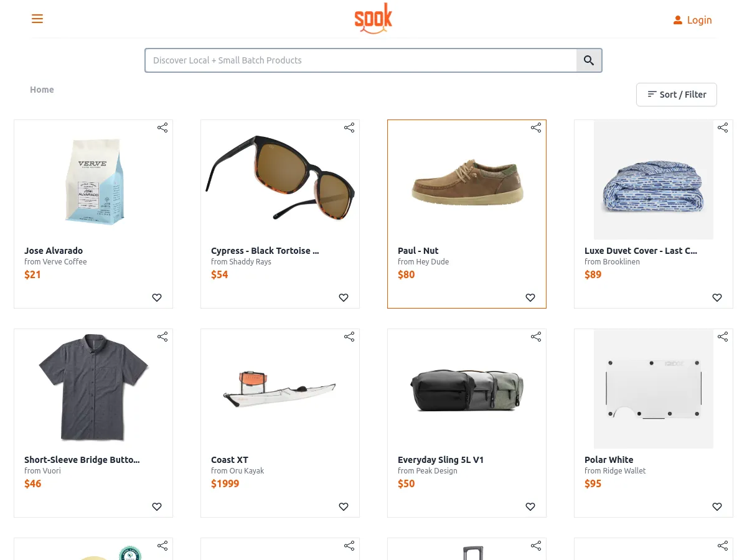Viewport: 747px width, 560px height.
Task: Share the Everyday Sling 5L V1
Action: click(x=536, y=337)
